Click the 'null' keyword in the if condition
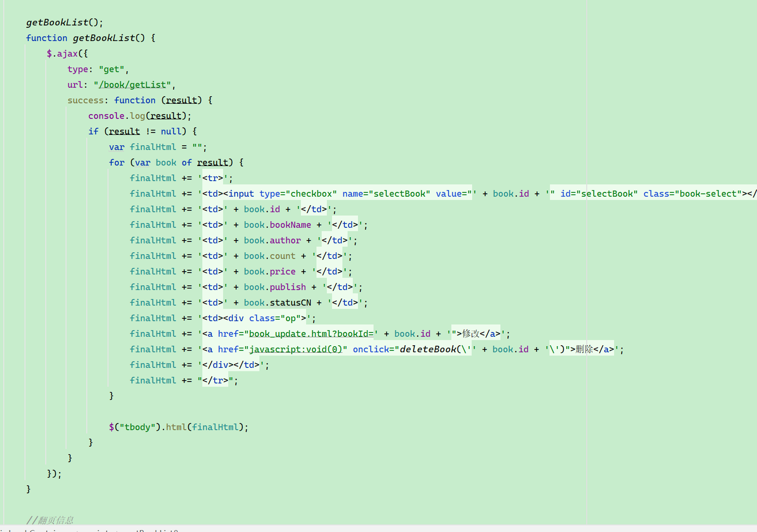Screen dimensions: 757x532 [171, 131]
